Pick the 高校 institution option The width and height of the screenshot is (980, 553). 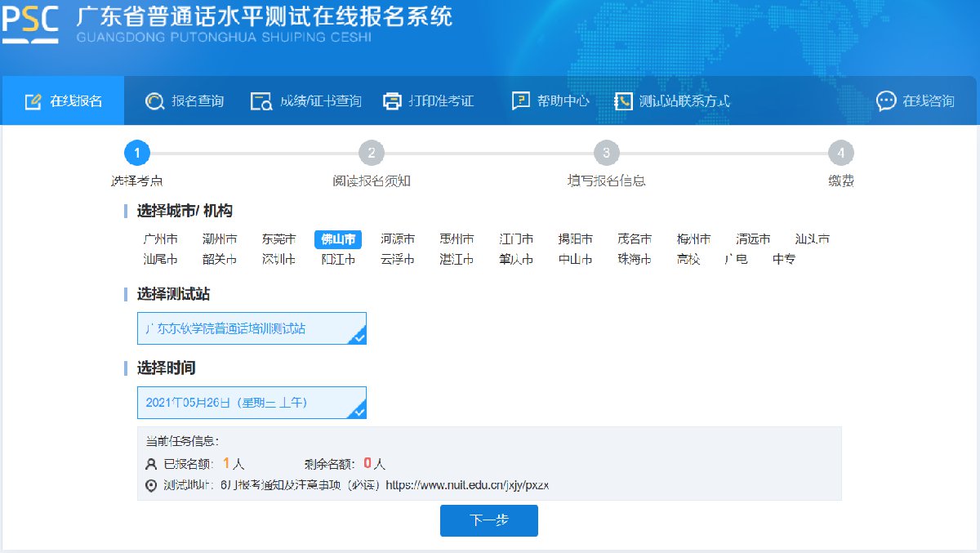coord(688,260)
